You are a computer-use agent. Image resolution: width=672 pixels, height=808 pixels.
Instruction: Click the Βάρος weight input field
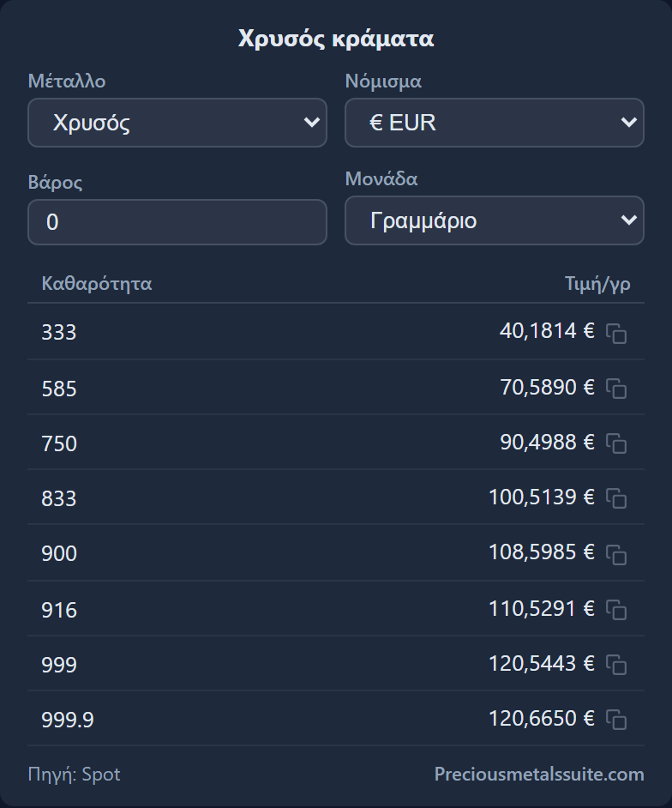(x=177, y=222)
